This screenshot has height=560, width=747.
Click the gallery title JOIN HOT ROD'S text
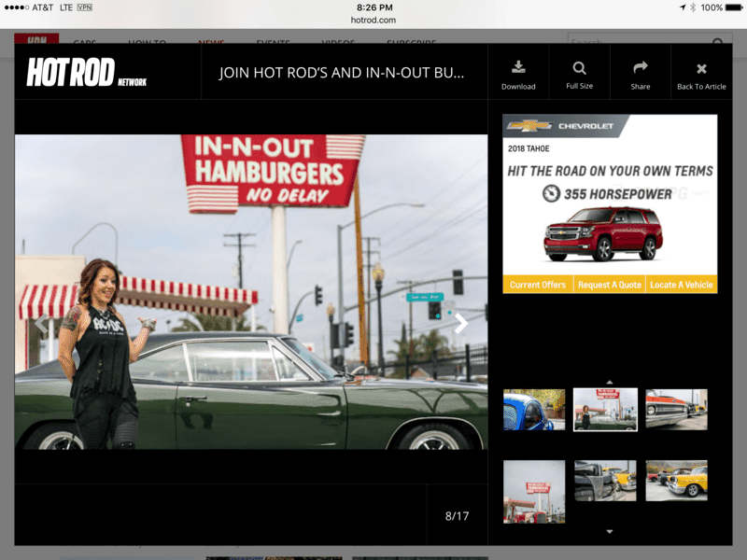[x=341, y=73]
